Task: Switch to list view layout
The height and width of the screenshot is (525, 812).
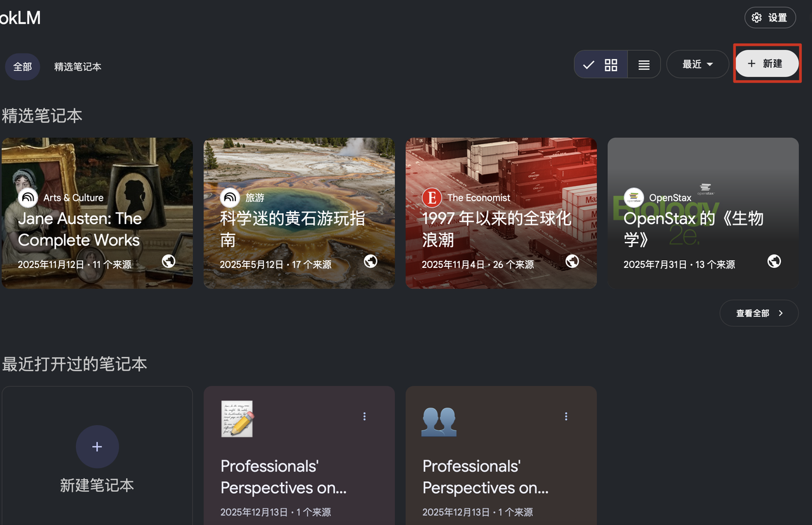Action: pos(644,65)
